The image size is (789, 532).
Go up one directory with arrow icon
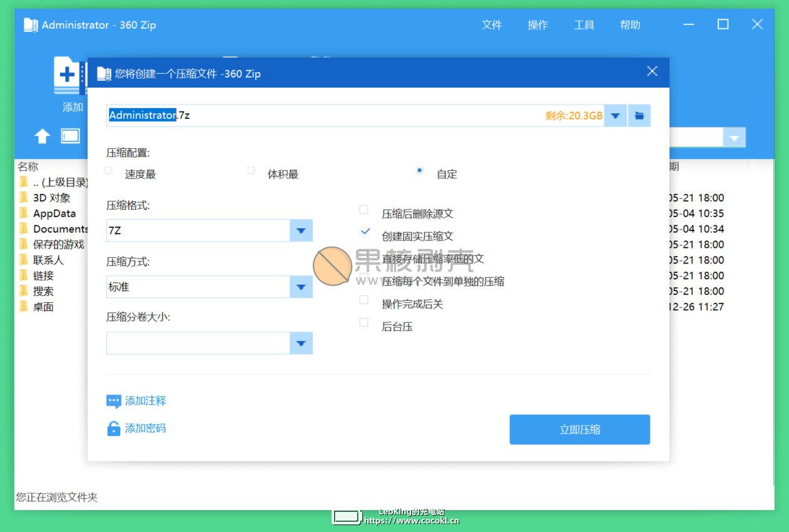click(x=42, y=136)
